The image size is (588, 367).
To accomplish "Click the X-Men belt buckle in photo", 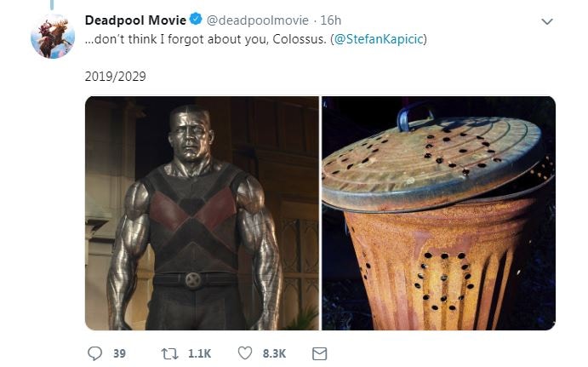I will point(193,280).
